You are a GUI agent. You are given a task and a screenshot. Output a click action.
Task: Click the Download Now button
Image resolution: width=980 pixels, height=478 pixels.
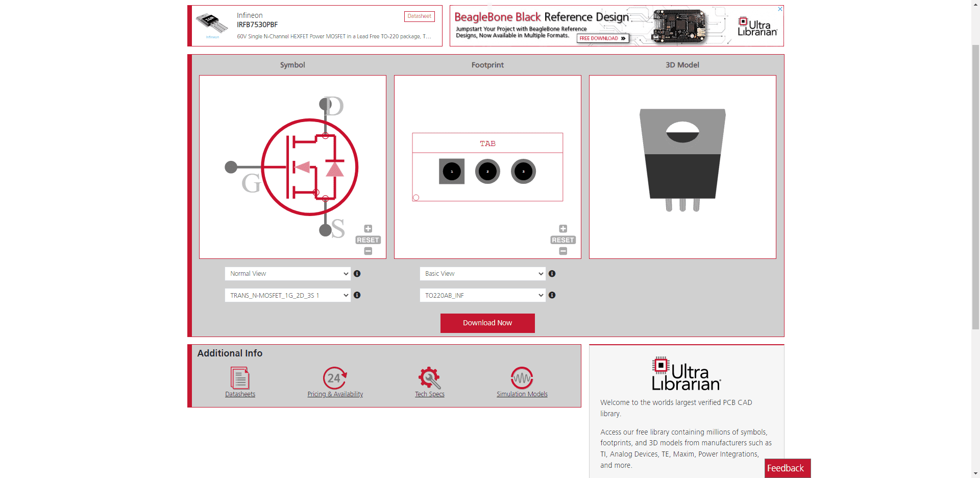(x=487, y=323)
